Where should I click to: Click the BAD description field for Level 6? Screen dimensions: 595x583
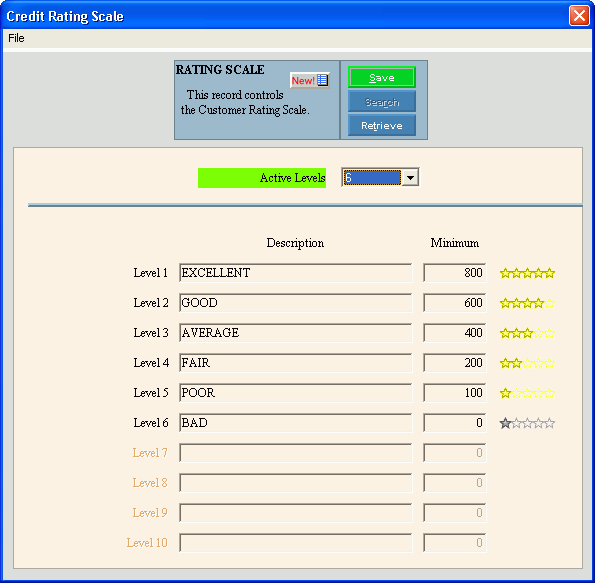coord(296,423)
